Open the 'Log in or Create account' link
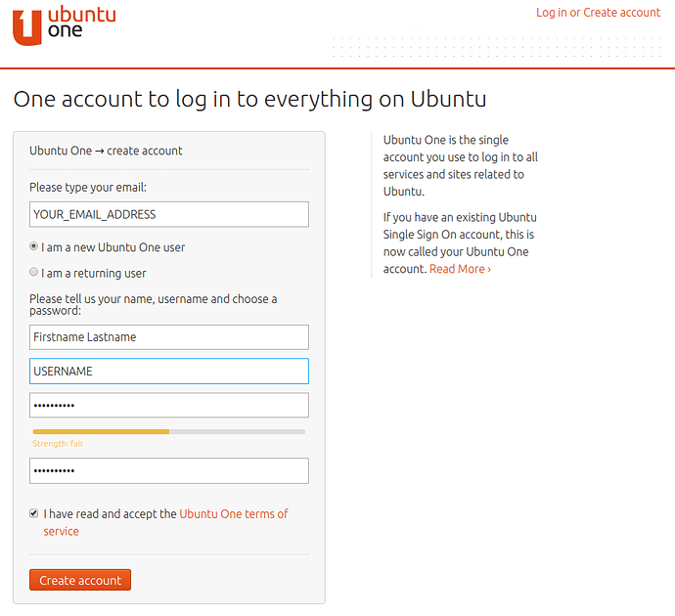 (598, 13)
